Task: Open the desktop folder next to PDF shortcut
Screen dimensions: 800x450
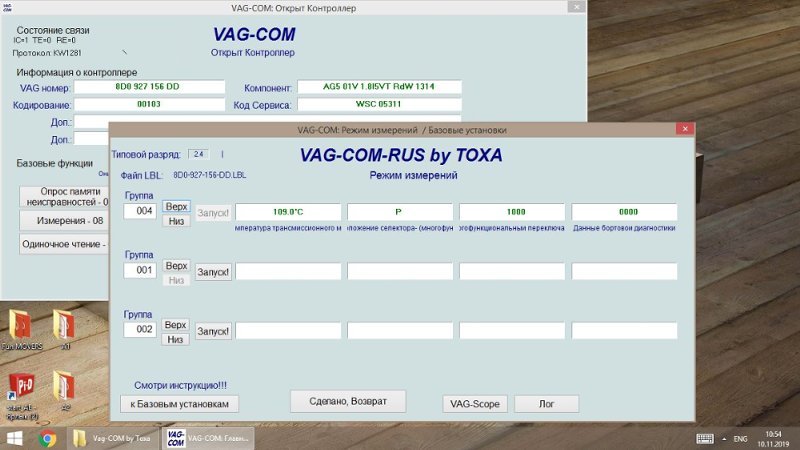Action: [65, 391]
